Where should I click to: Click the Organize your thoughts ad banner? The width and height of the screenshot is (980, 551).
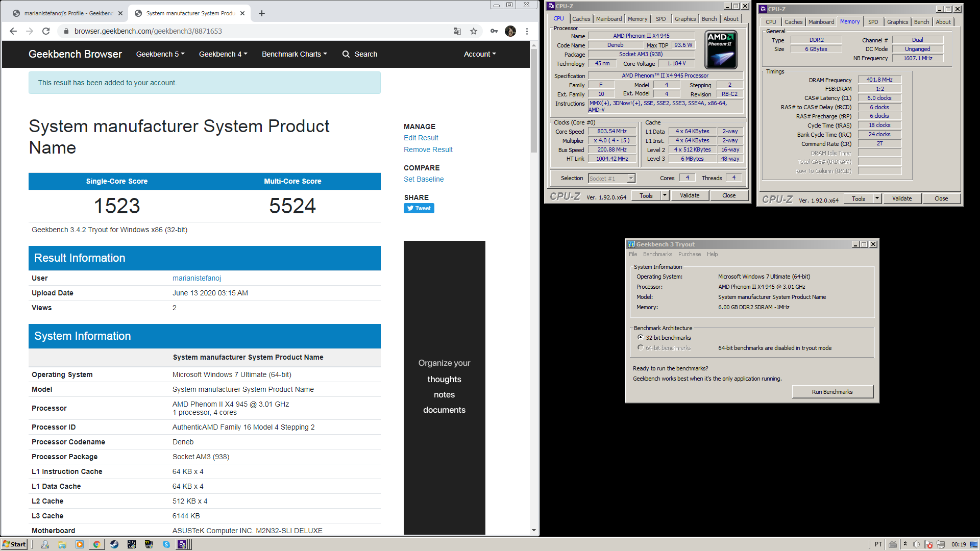pos(444,387)
